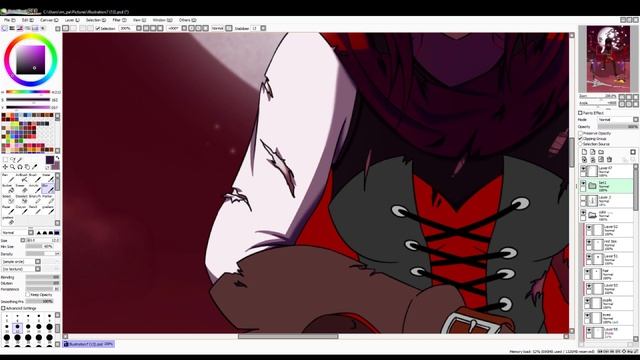Open the Window menu

[162, 20]
